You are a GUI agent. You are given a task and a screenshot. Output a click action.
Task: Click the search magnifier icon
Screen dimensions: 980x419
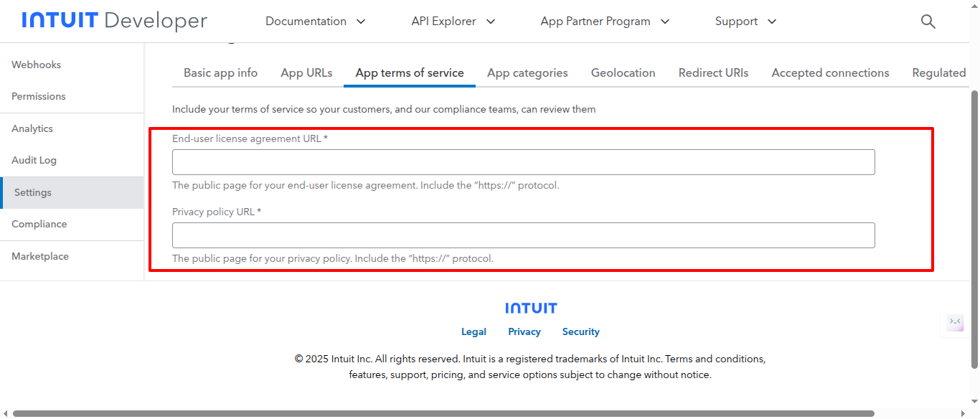(x=928, y=22)
